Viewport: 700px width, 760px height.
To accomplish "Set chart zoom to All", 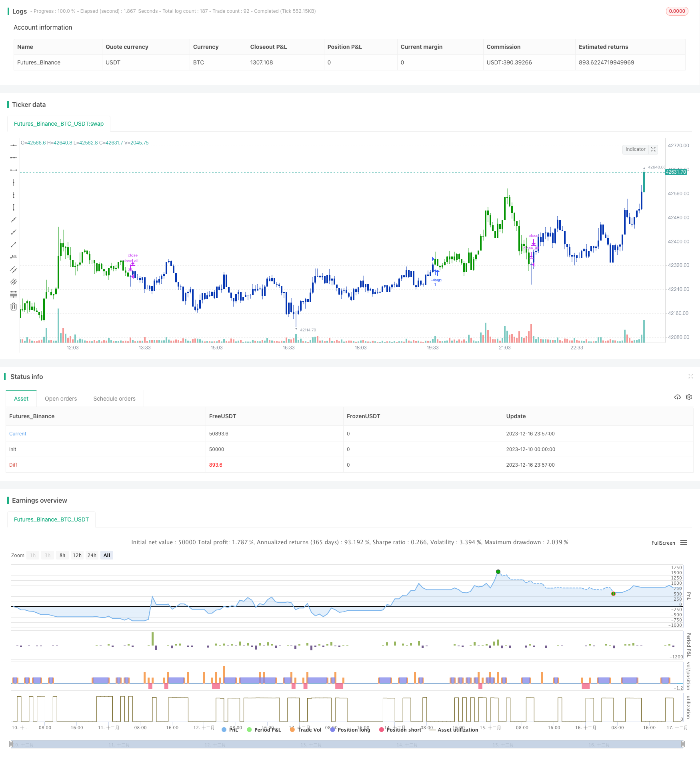I will pos(107,555).
